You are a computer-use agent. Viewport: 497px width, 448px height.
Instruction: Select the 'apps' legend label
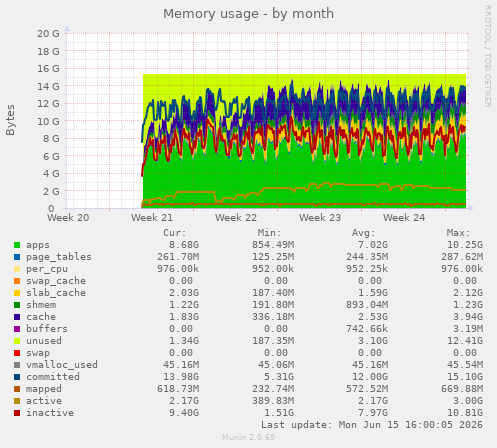(38, 245)
